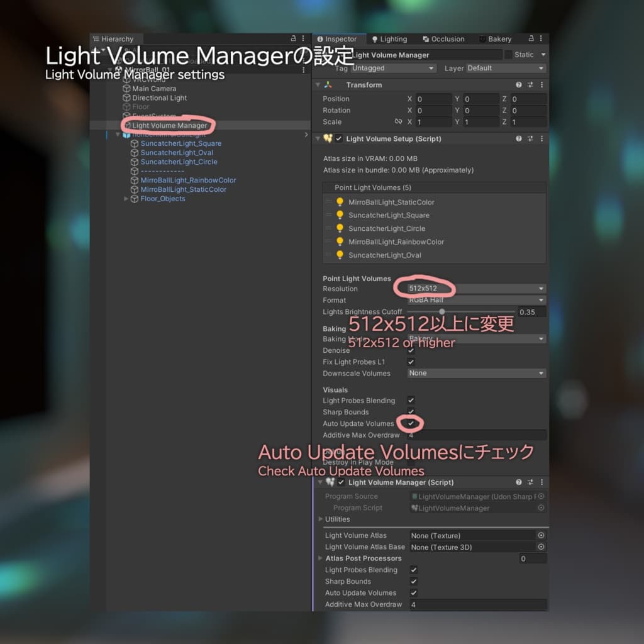Select Main Camera in the Hierarchy
Viewport: 644px width, 644px height.
click(154, 89)
